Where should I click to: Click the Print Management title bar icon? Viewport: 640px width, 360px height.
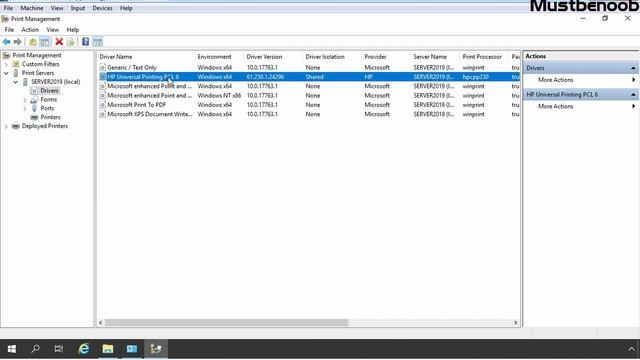5,19
